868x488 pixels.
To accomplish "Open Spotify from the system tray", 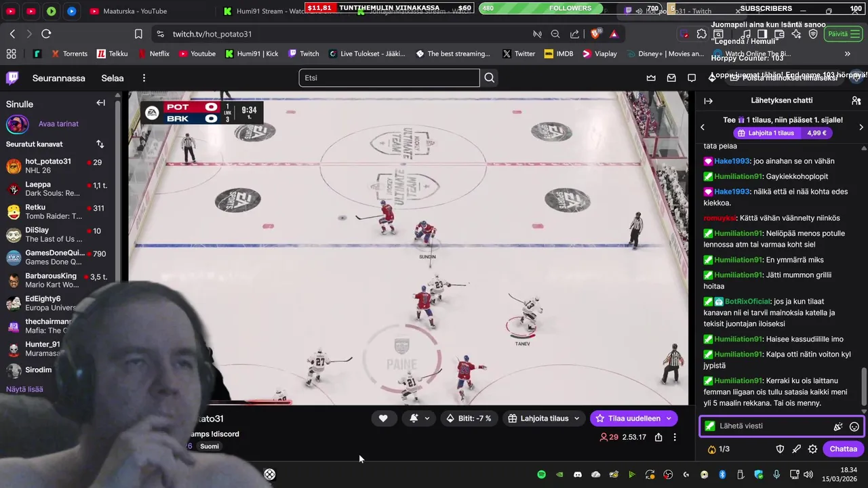I will click(x=541, y=474).
